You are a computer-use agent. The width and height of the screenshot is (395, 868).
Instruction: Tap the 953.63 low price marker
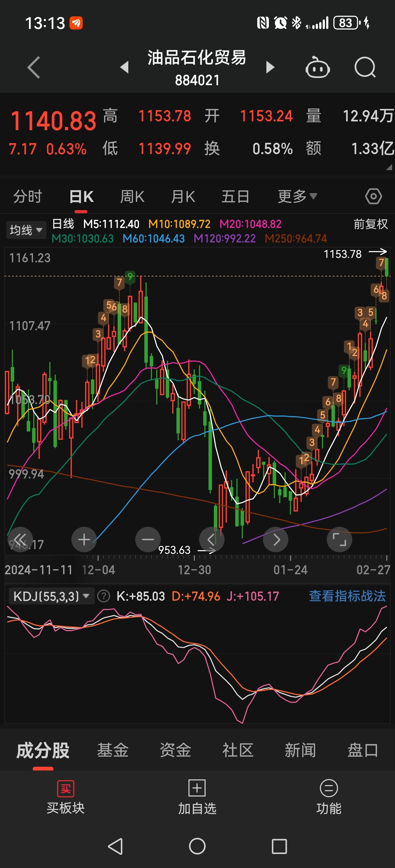[175, 550]
